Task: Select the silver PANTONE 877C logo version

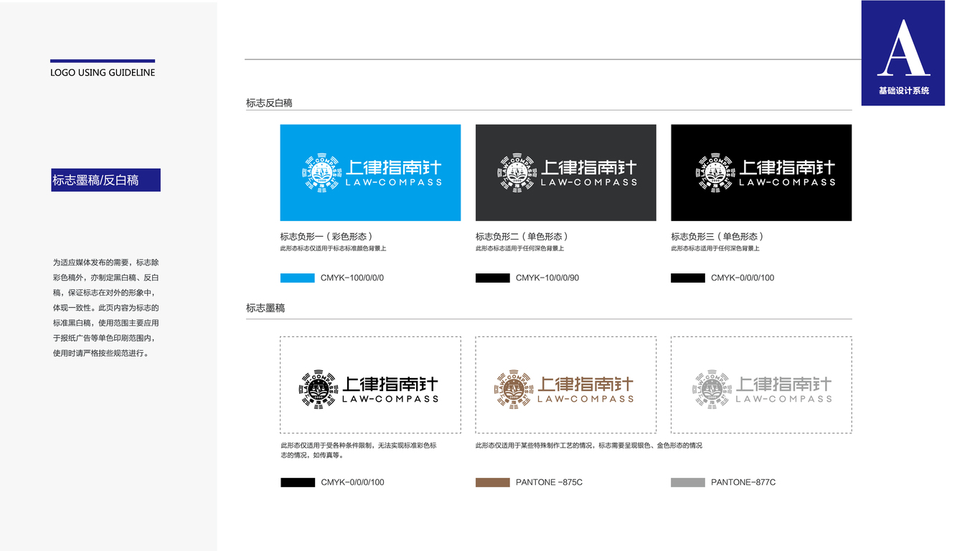Action: point(761,385)
